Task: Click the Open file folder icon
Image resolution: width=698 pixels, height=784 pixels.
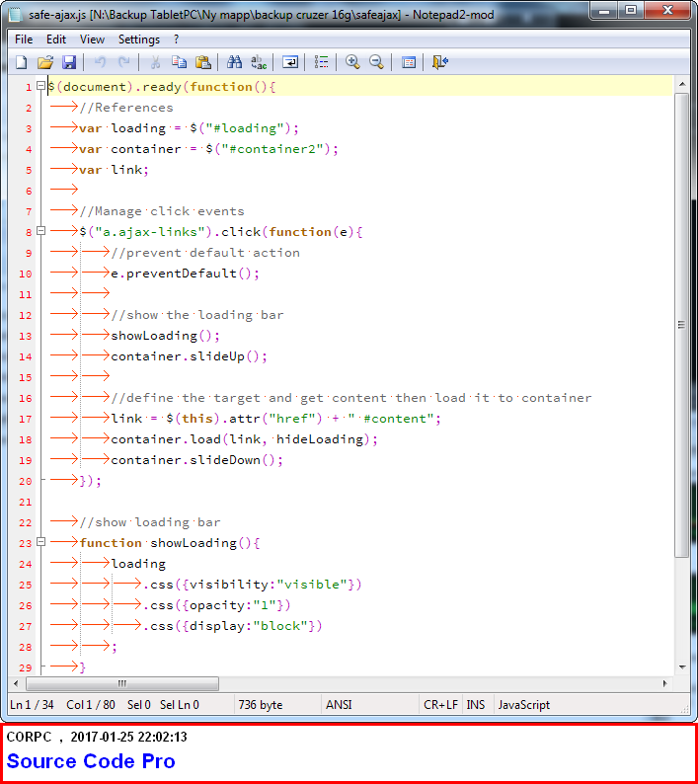Action: 45,62
